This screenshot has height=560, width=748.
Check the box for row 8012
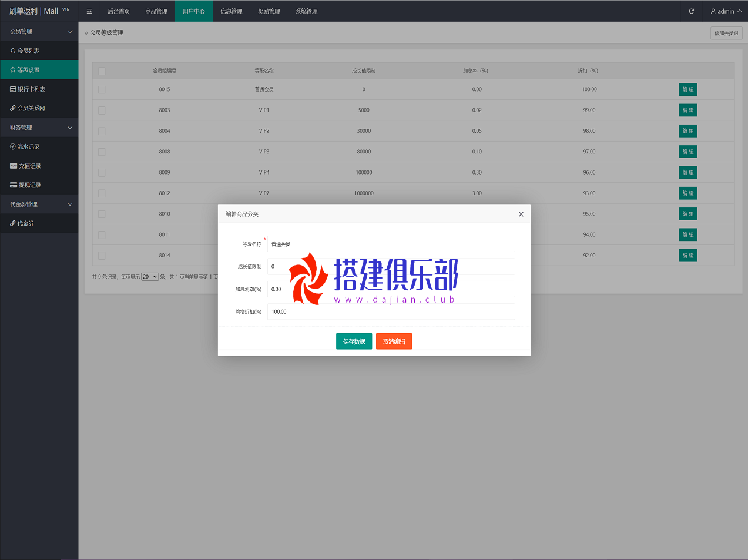102,193
